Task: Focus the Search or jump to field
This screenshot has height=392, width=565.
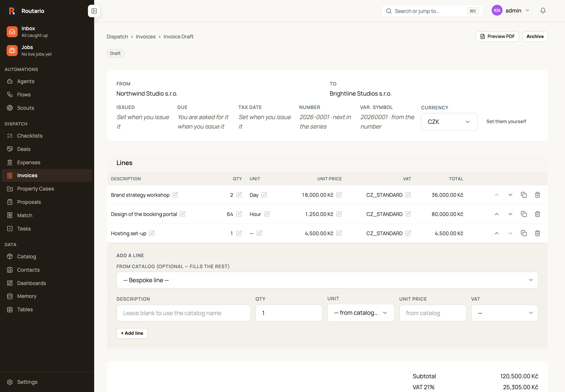Action: 432,11
